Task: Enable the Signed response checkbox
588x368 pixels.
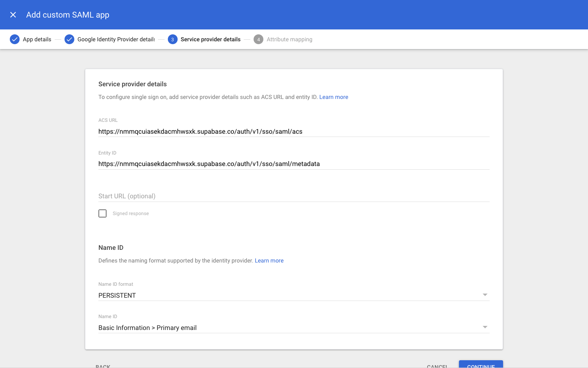Action: tap(102, 213)
